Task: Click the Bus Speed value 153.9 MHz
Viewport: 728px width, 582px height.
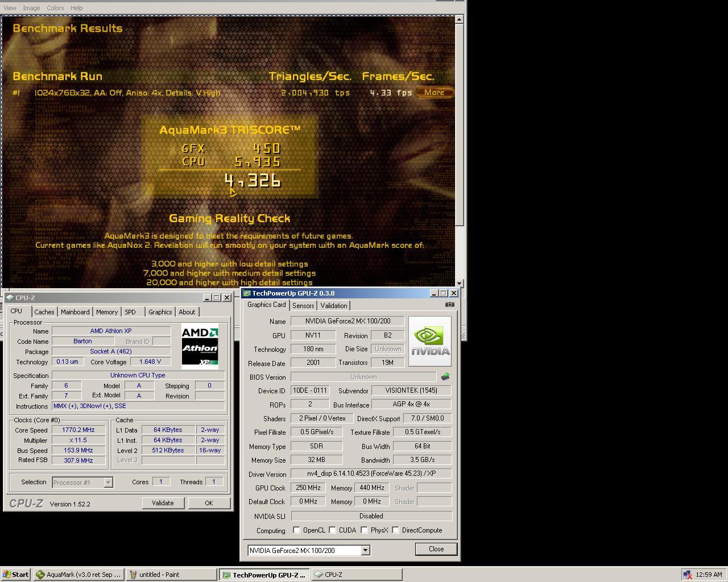Action: coord(78,451)
